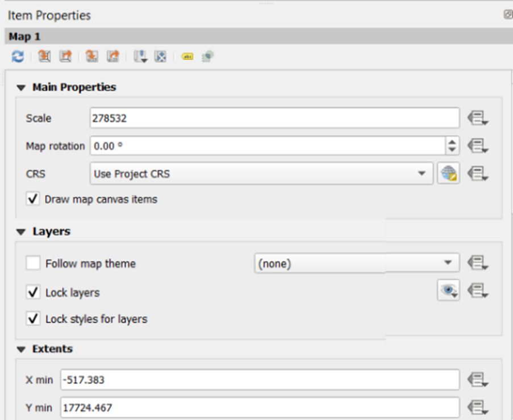Viewport: 513px width, 420px height.
Task: Enable the Follow map theme checkbox
Action: (x=34, y=264)
